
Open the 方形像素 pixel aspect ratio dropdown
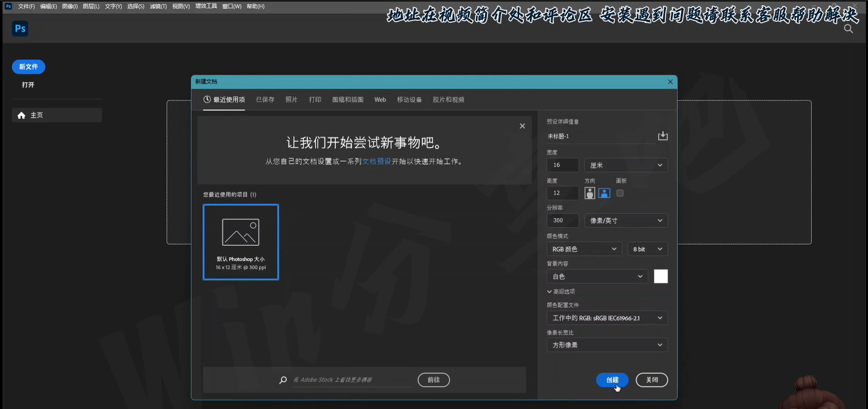pyautogui.click(x=607, y=345)
